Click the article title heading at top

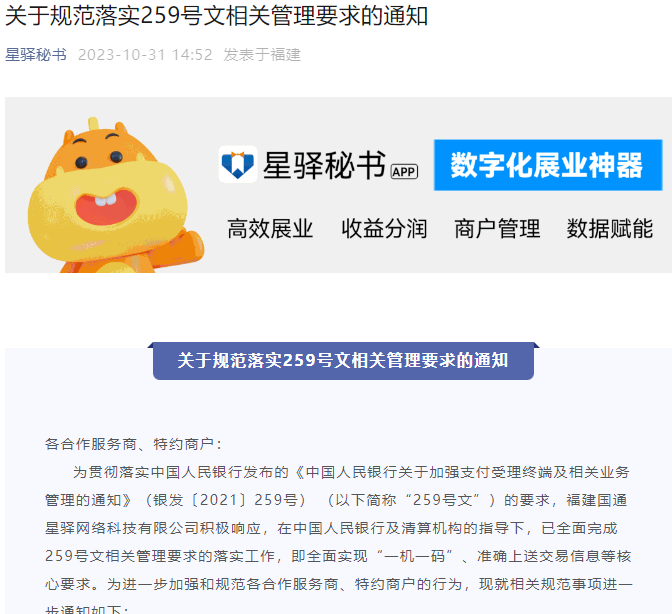pyautogui.click(x=216, y=16)
